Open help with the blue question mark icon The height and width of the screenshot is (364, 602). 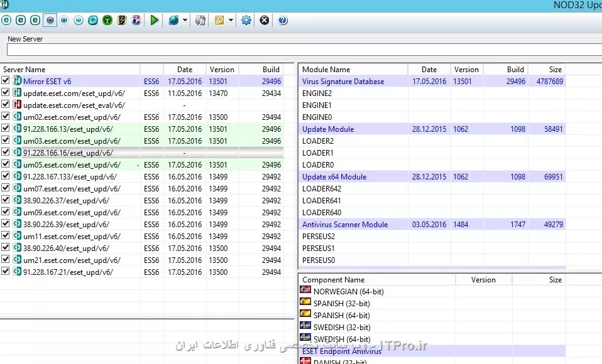283,20
